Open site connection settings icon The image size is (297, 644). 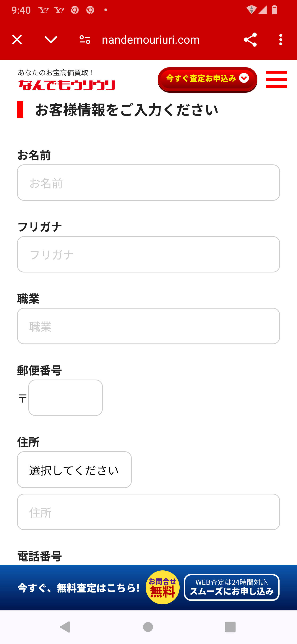tap(85, 40)
